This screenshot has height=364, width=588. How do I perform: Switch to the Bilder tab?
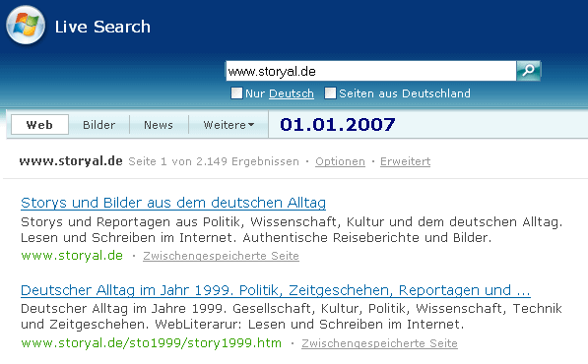[x=99, y=125]
